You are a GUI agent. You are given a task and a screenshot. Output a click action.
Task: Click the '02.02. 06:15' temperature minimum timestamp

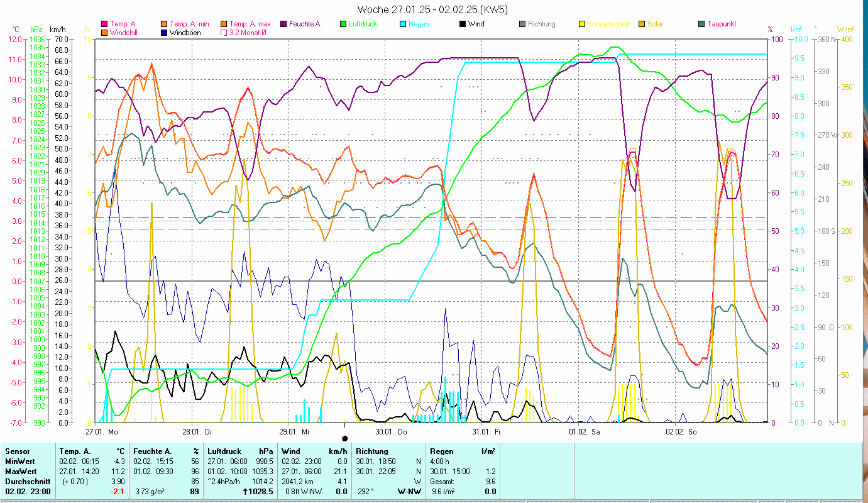[80, 461]
